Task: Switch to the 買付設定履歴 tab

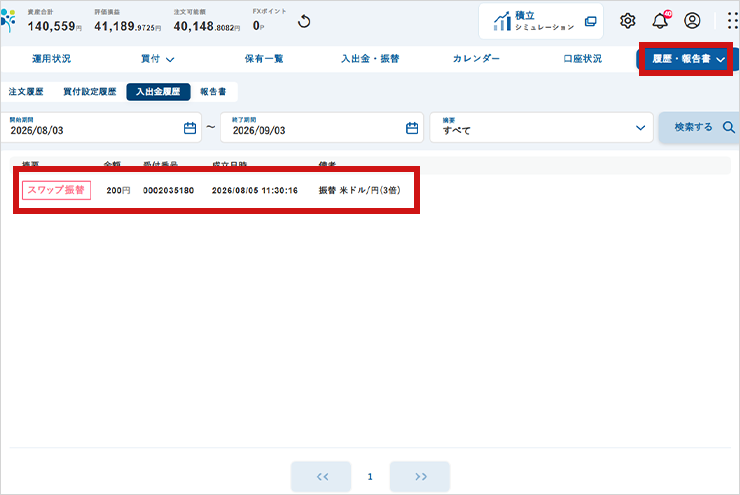Action: click(x=90, y=92)
